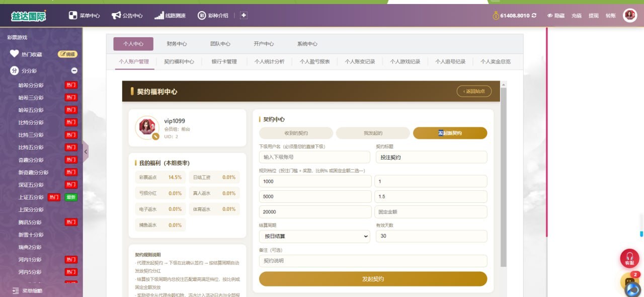
Task: Click the 充值 link in the top bar
Action: click(577, 16)
